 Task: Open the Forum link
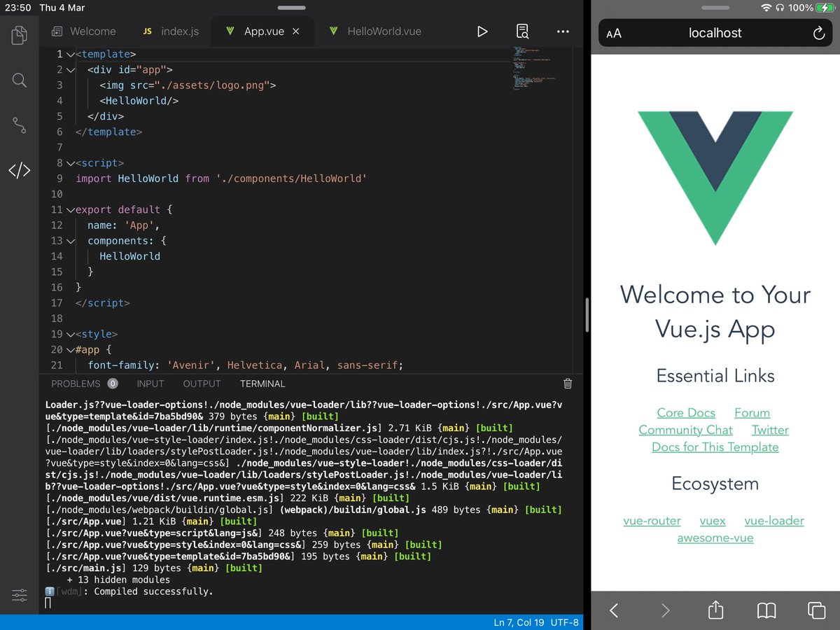click(x=752, y=413)
